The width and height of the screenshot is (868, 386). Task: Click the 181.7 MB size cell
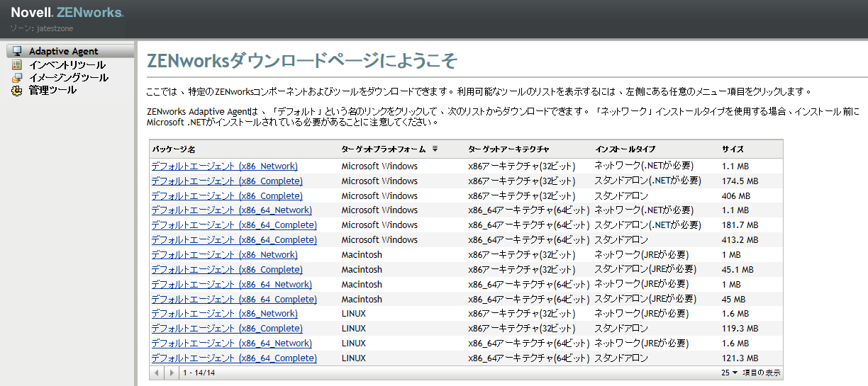(740, 225)
